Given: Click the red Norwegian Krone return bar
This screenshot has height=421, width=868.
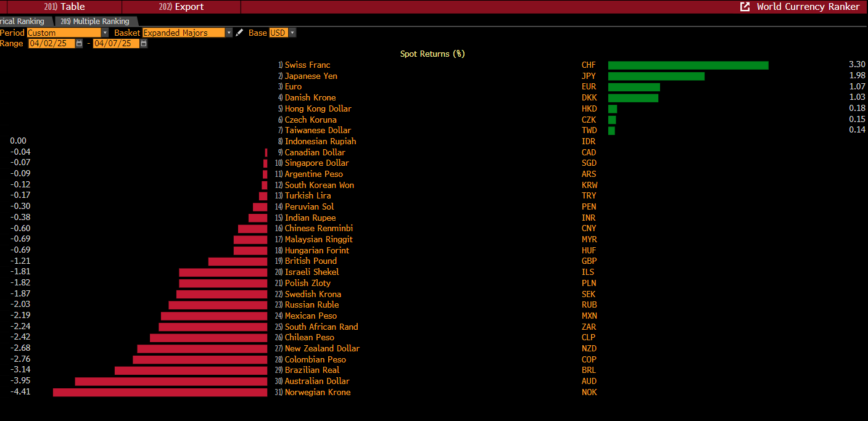Looking at the screenshot, I should click(x=160, y=393).
